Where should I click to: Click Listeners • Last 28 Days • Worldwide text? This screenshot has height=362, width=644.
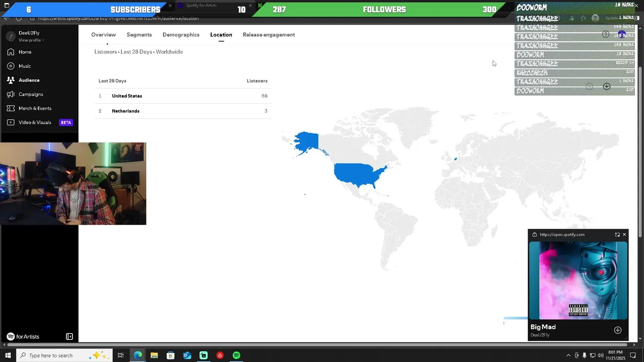point(138,52)
